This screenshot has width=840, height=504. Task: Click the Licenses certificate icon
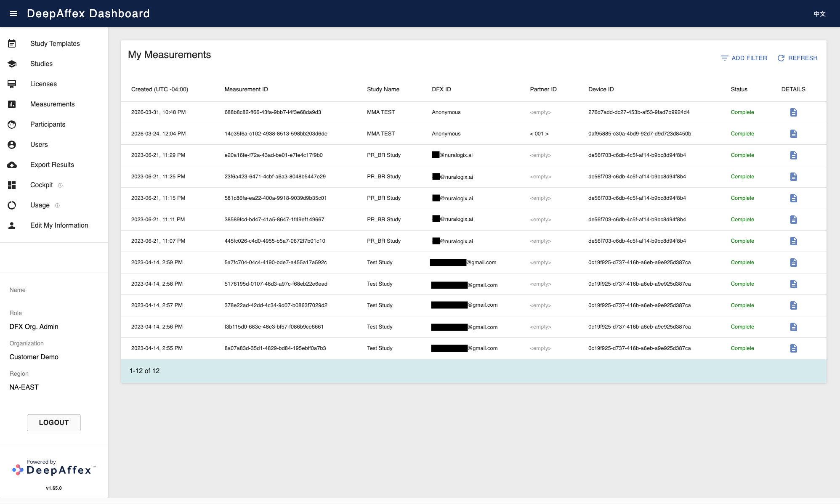coord(12,84)
